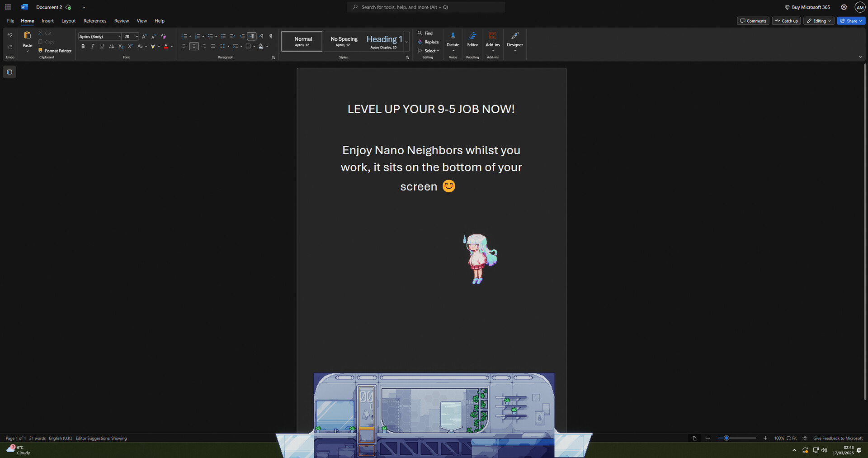Toggle justify alignment

(213, 46)
